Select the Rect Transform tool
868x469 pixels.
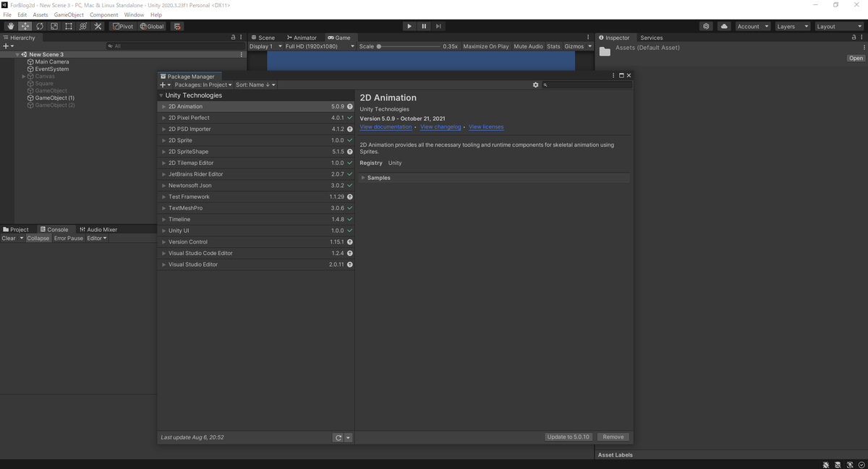[x=69, y=26]
